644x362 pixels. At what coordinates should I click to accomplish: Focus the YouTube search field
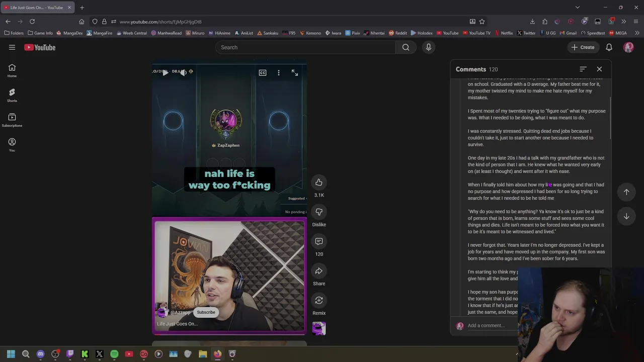point(305,47)
